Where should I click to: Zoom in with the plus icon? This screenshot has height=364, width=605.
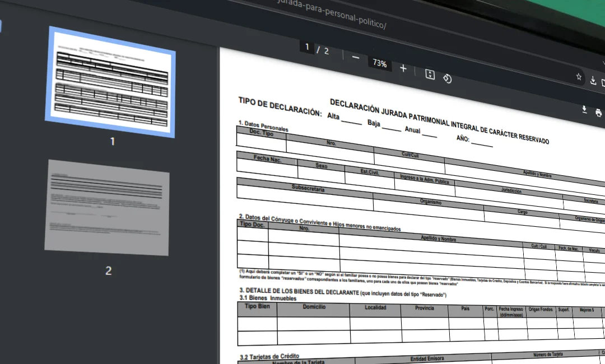point(403,69)
